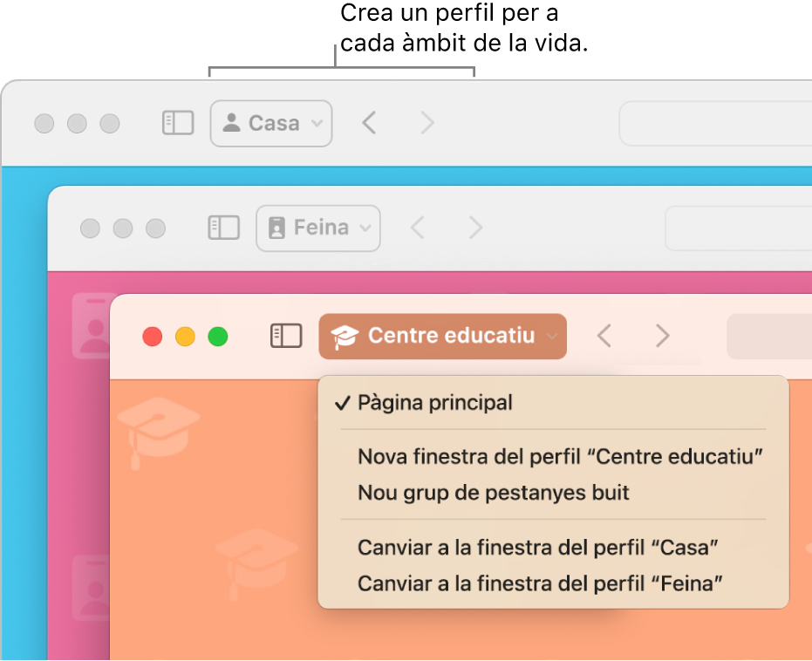Click back arrow in the Casa window

point(369,123)
